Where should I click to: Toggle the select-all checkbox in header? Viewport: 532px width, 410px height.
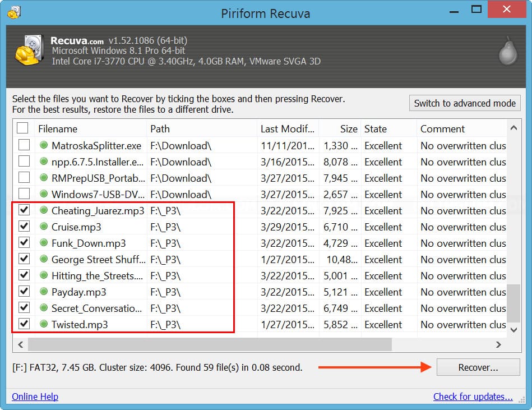point(22,128)
